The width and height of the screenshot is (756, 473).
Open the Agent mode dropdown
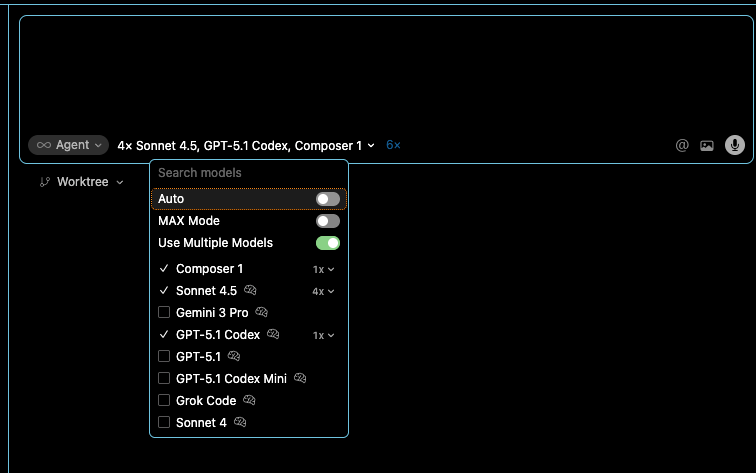point(69,145)
